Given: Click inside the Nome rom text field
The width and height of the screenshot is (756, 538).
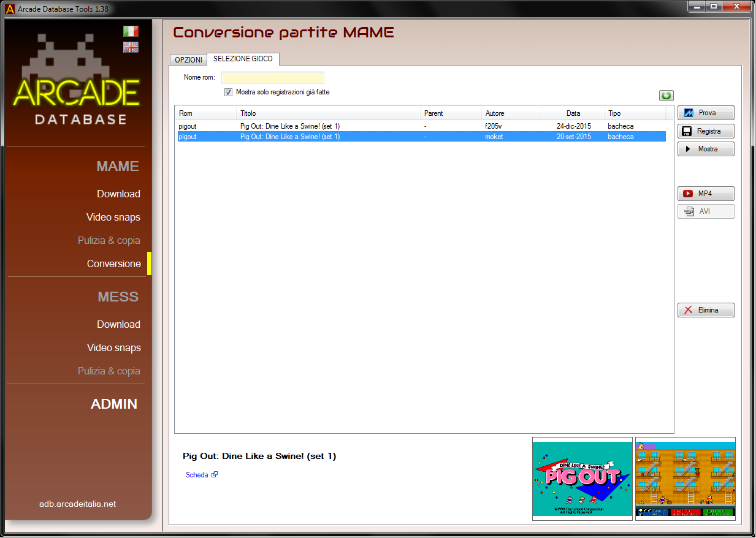Looking at the screenshot, I should pos(272,78).
